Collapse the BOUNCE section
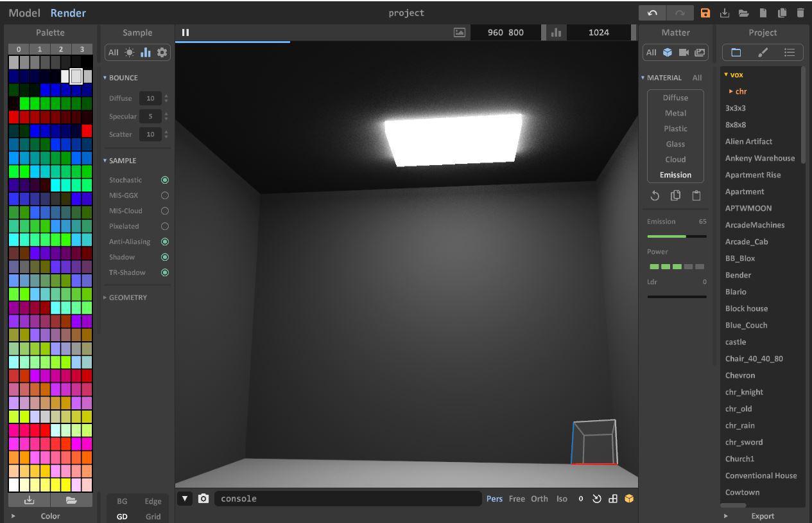 tap(105, 77)
